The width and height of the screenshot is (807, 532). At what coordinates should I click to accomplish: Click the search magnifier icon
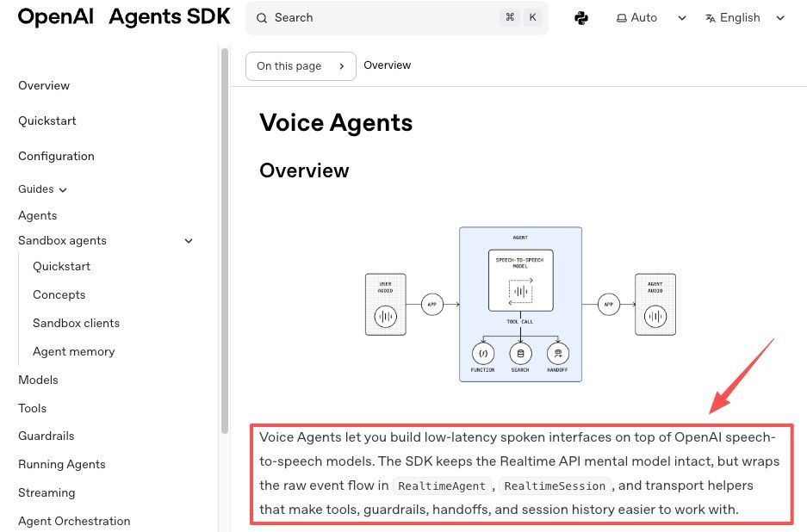tap(262, 18)
